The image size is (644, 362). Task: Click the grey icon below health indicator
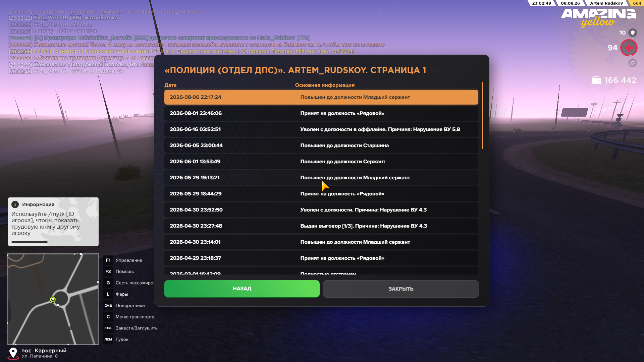pos(632,63)
